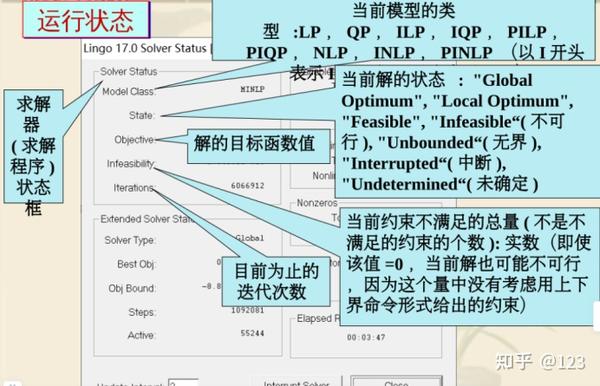Click the Obj Bound: label
The height and width of the screenshot is (386, 600).
pos(132,288)
